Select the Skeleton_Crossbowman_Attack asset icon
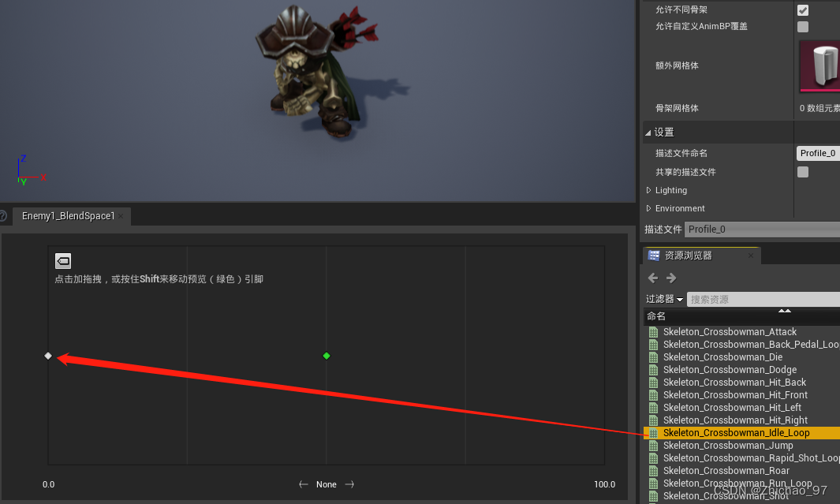This screenshot has width=840, height=504. point(653,331)
